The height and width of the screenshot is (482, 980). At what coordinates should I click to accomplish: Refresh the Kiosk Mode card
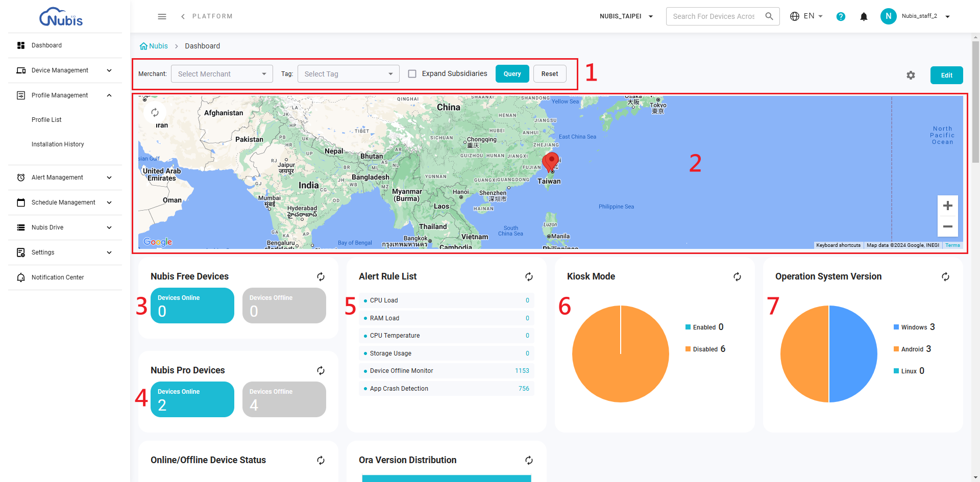(737, 276)
